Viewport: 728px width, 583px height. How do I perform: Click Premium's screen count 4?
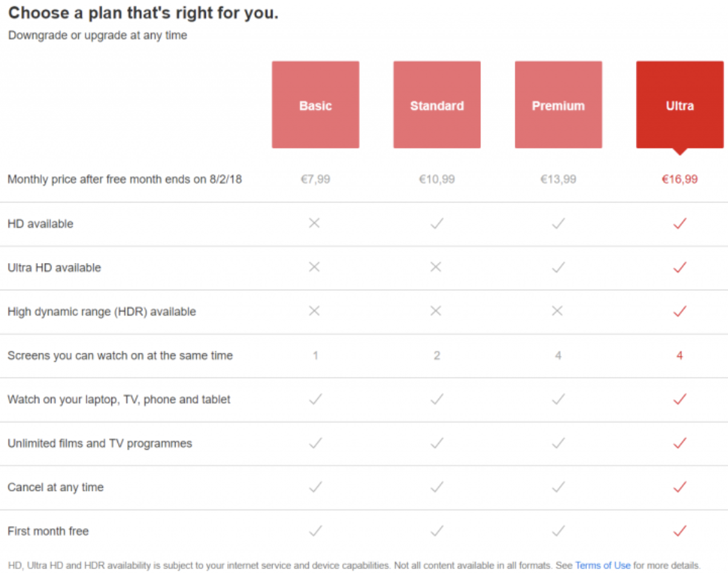(x=558, y=356)
